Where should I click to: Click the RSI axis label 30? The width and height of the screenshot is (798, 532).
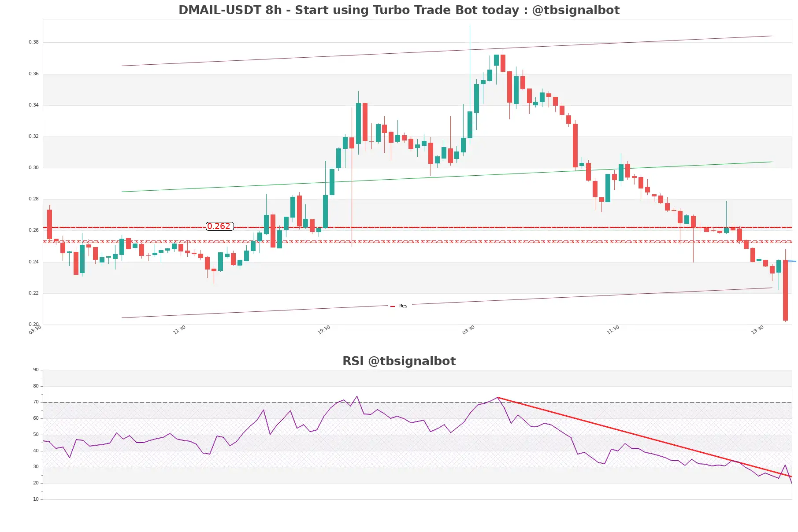[x=36, y=467]
